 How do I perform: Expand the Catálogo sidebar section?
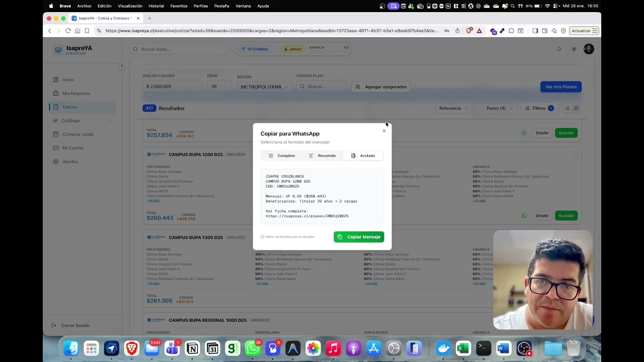pyautogui.click(x=83, y=121)
